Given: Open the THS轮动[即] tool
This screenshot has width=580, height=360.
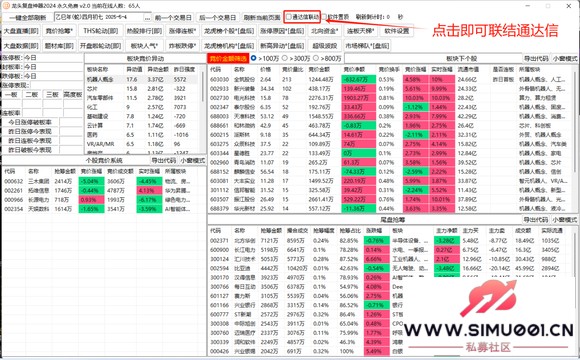Looking at the screenshot, I should click(101, 31).
